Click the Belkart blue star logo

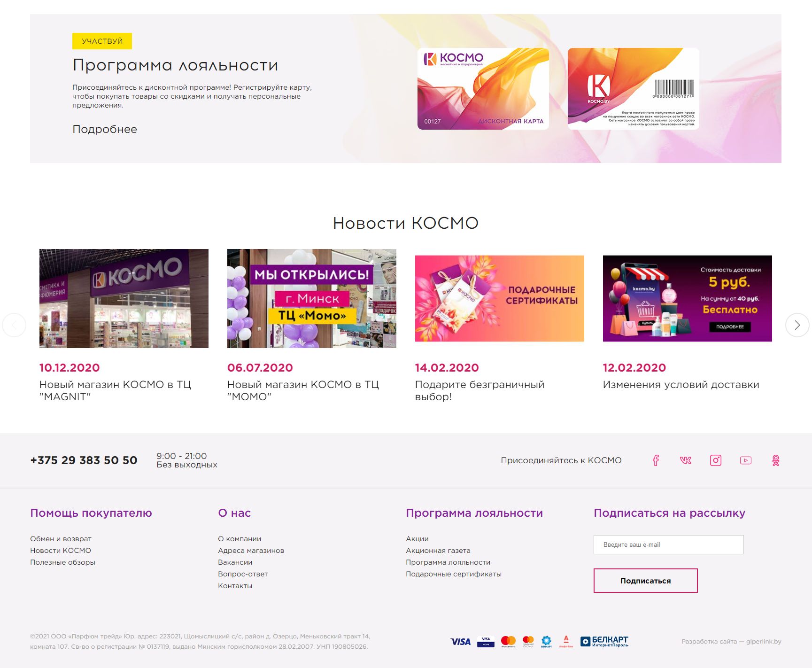546,641
